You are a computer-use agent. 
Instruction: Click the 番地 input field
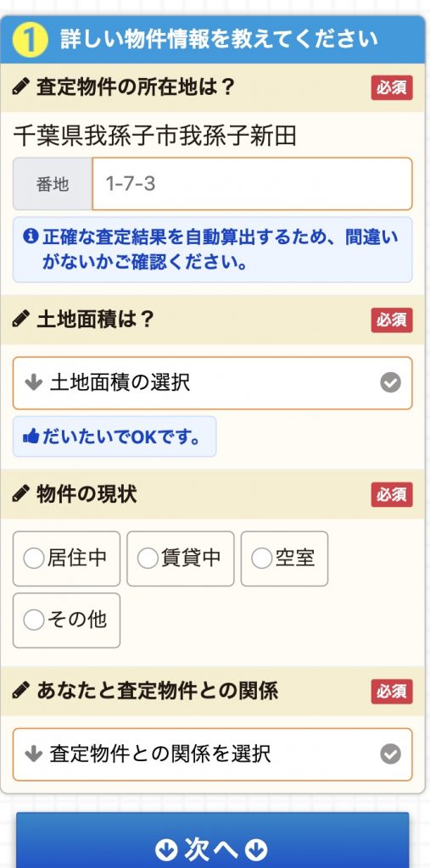click(252, 184)
